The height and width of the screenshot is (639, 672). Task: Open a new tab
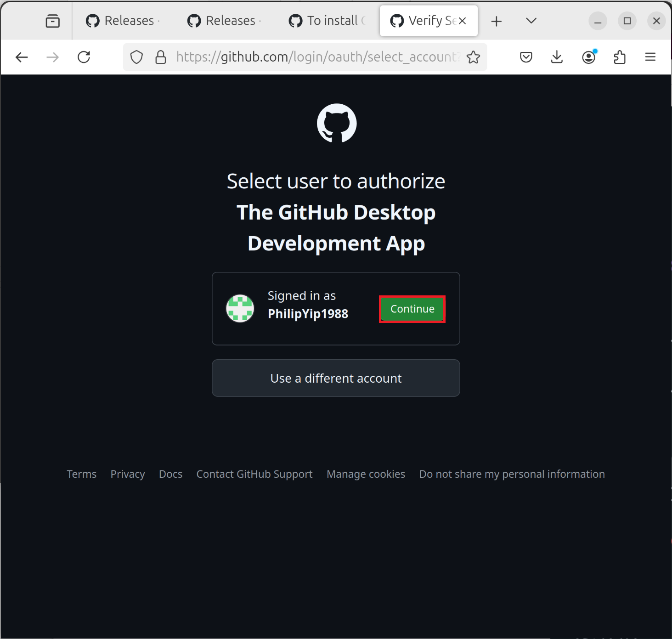click(x=496, y=21)
